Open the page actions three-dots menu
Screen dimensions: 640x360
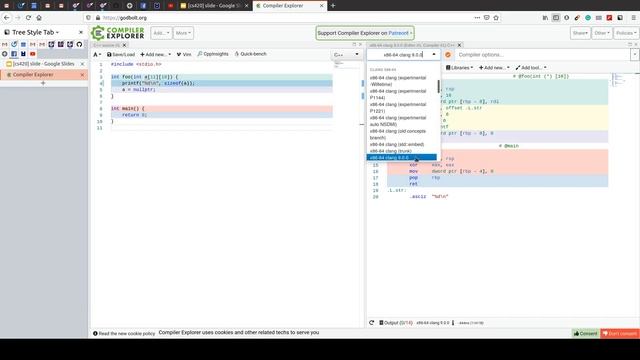[477, 18]
